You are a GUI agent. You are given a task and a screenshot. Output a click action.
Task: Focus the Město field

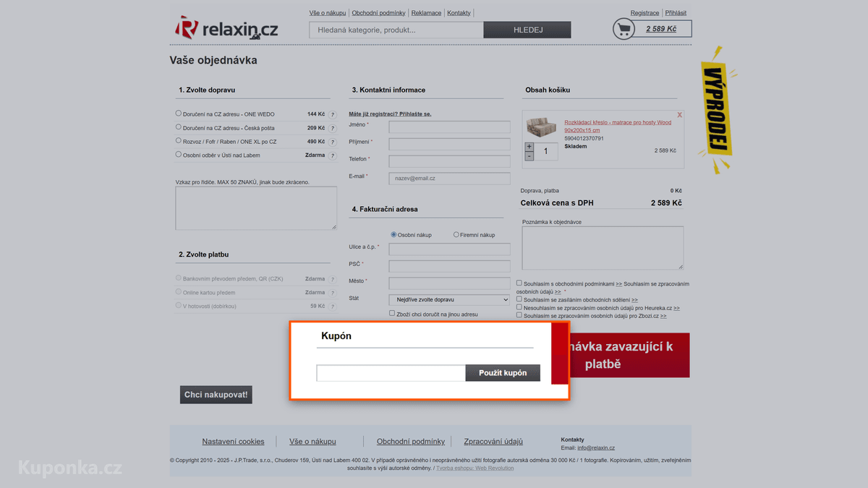[449, 283]
